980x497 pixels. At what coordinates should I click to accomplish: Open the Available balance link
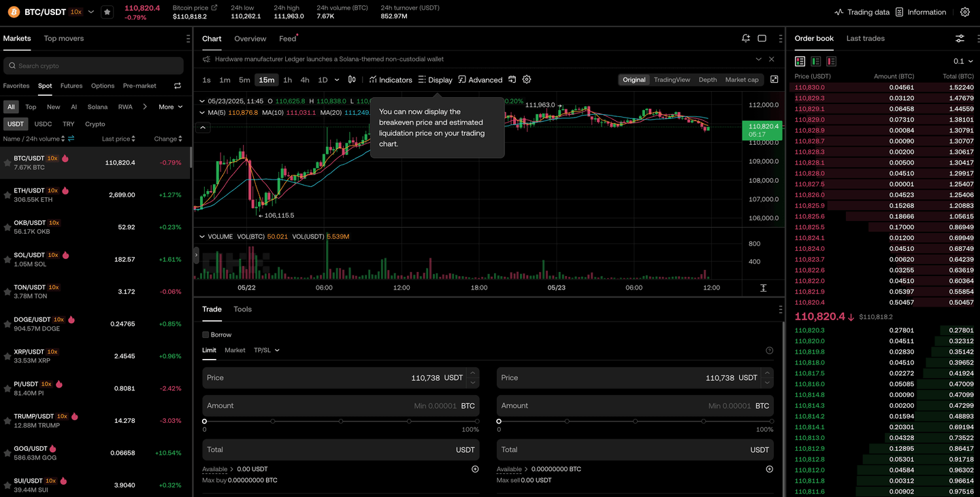coord(214,468)
